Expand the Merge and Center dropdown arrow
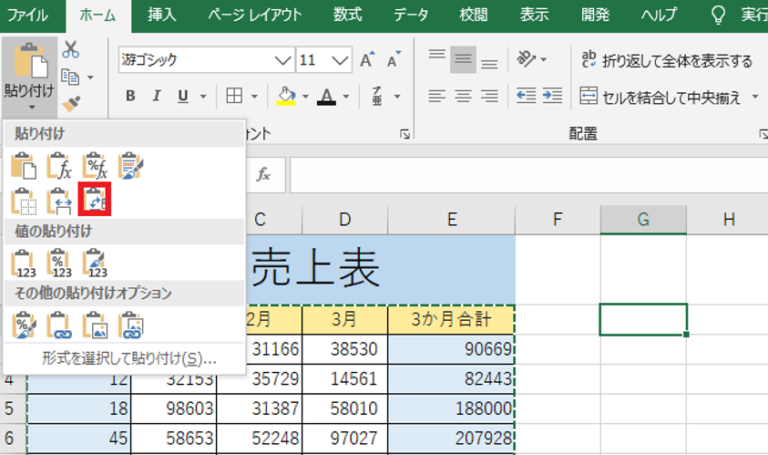768x455 pixels. coord(755,96)
